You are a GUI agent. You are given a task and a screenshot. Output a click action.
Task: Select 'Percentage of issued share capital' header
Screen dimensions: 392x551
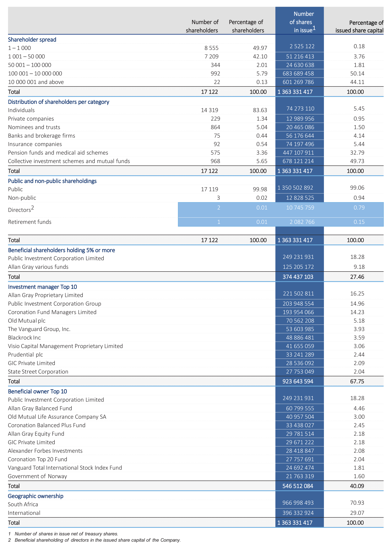pos(359,26)
